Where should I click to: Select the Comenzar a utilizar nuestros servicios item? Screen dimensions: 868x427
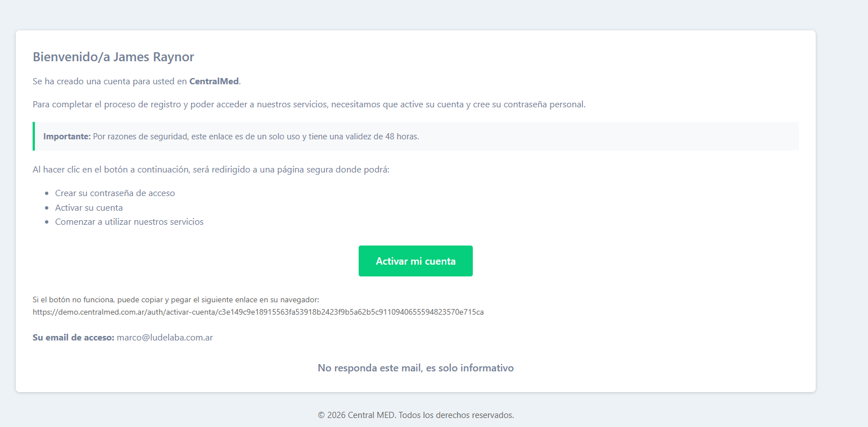(x=129, y=221)
